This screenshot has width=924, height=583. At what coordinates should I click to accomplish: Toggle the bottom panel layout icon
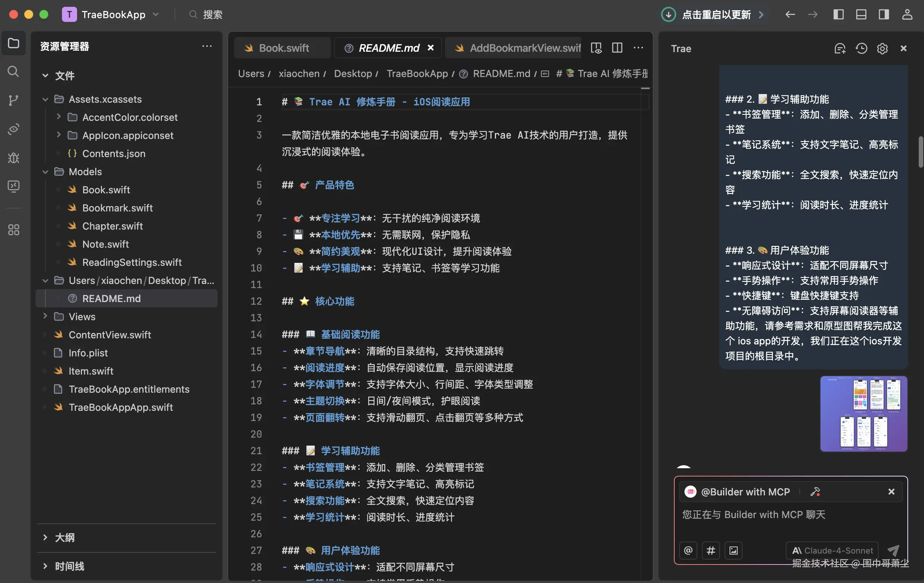point(861,15)
